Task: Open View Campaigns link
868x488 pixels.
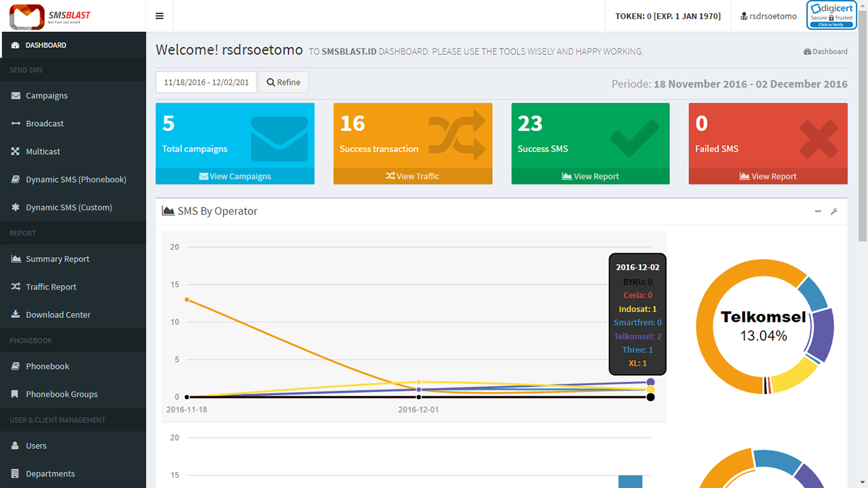Action: tap(235, 176)
